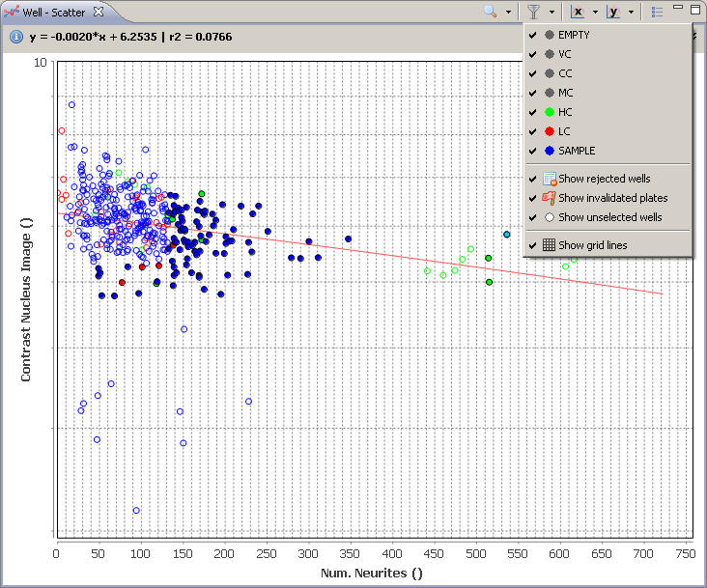
Task: Toggle the SAMPLE well type filter
Action: (x=608, y=151)
